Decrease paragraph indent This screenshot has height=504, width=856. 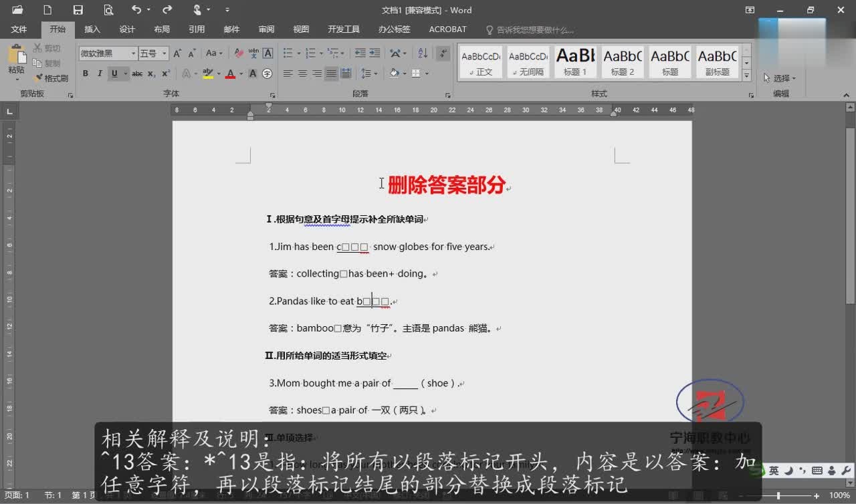(x=360, y=53)
